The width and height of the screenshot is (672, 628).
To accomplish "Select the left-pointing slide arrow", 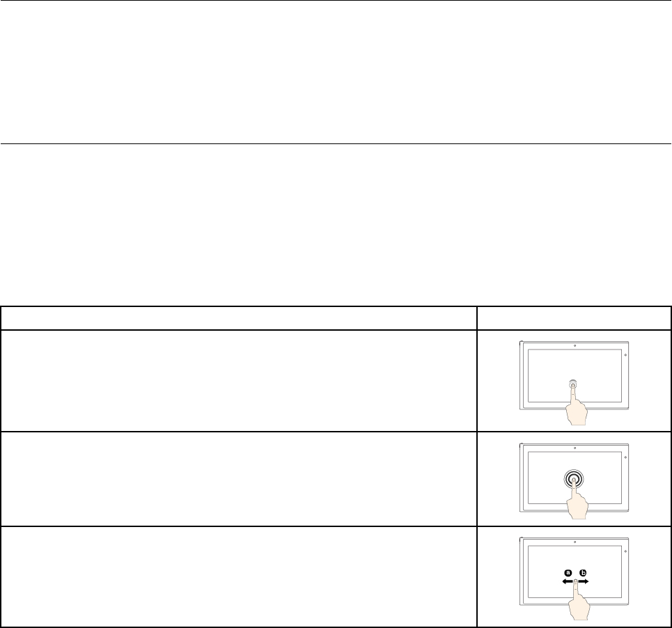I will click(568, 581).
